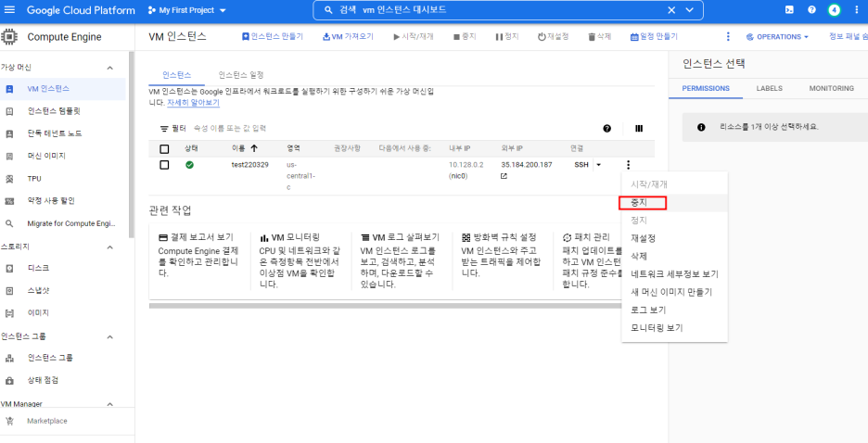The height and width of the screenshot is (443, 868).
Task: Click the TPU sidebar icon
Action: [9, 179]
